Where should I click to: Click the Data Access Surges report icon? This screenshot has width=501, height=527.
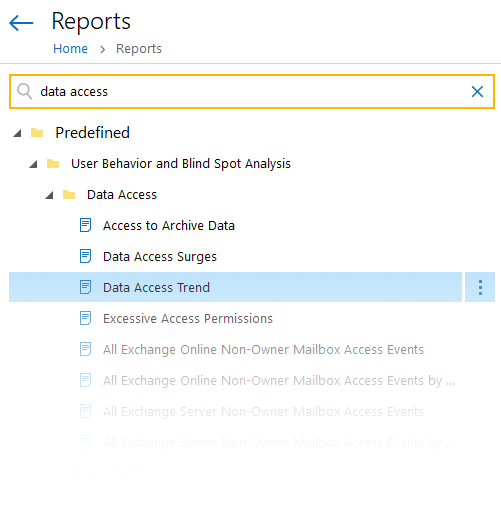85,256
